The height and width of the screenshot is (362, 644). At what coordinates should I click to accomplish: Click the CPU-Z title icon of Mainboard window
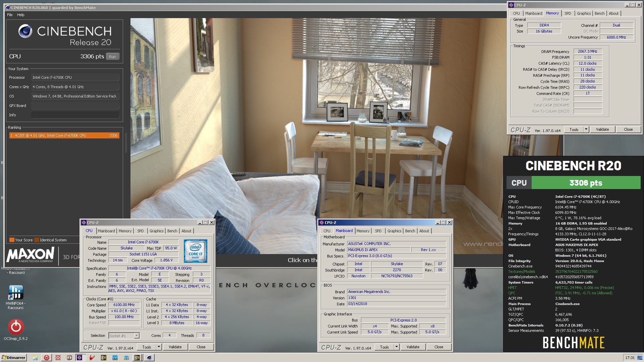(x=321, y=223)
